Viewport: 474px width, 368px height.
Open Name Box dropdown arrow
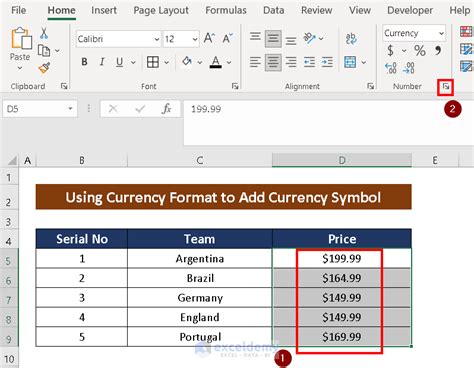click(x=70, y=109)
